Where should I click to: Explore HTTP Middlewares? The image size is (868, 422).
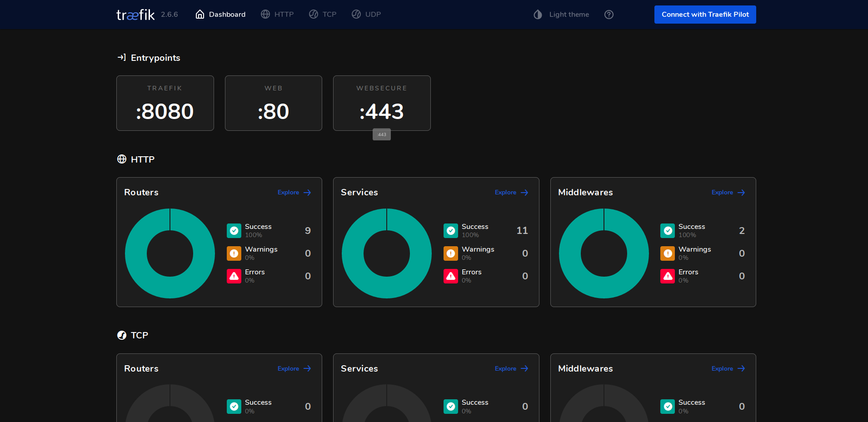pyautogui.click(x=728, y=193)
